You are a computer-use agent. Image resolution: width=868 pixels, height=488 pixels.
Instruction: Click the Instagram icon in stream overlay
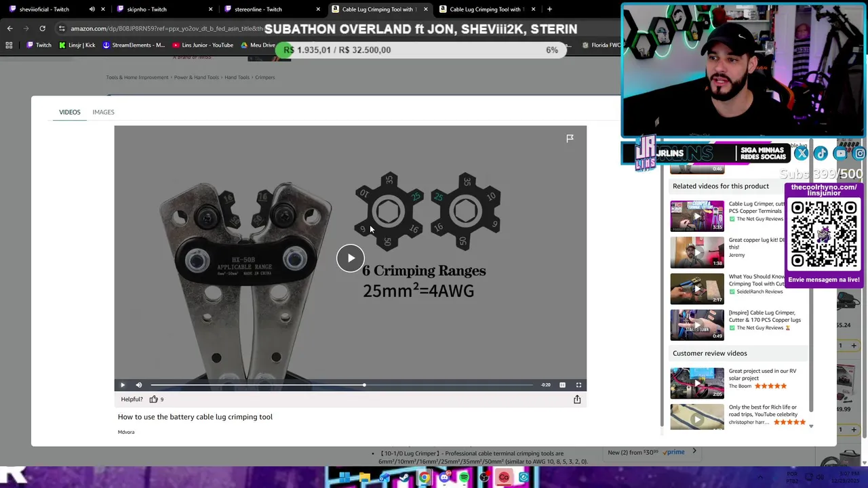click(860, 154)
